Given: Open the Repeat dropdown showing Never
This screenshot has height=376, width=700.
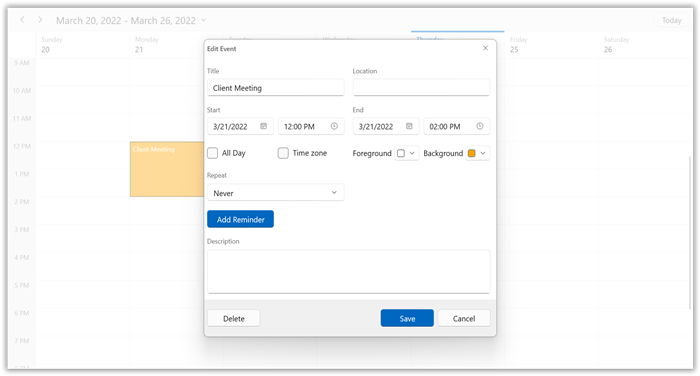Looking at the screenshot, I should 275,193.
